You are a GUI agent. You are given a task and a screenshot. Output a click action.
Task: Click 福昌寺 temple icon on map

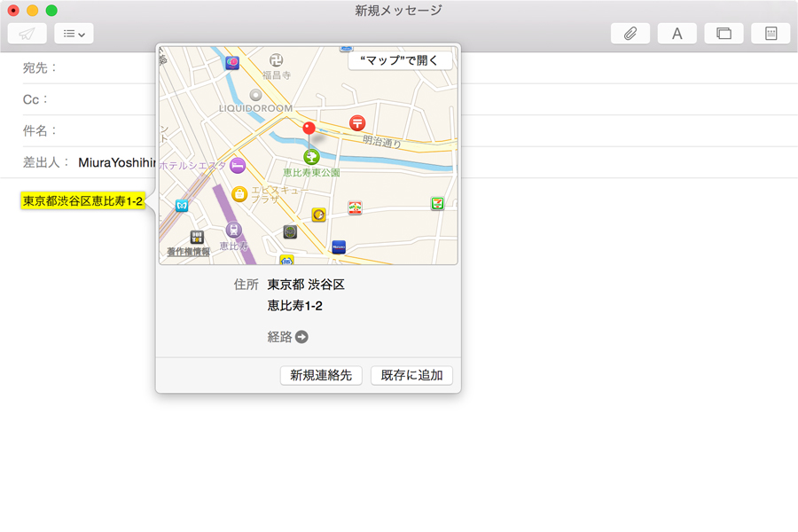[277, 60]
